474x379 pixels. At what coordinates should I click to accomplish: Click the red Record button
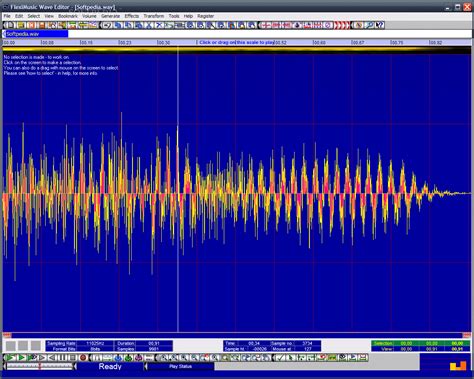point(83,358)
